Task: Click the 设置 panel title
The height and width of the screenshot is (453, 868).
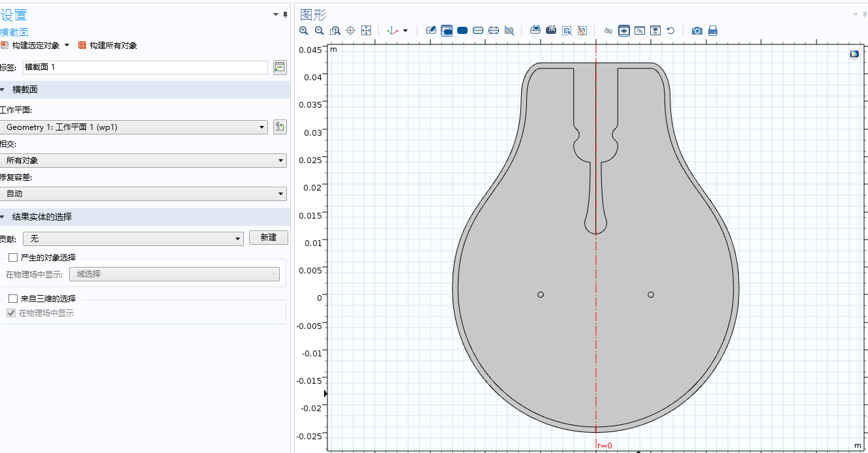Action: (14, 15)
